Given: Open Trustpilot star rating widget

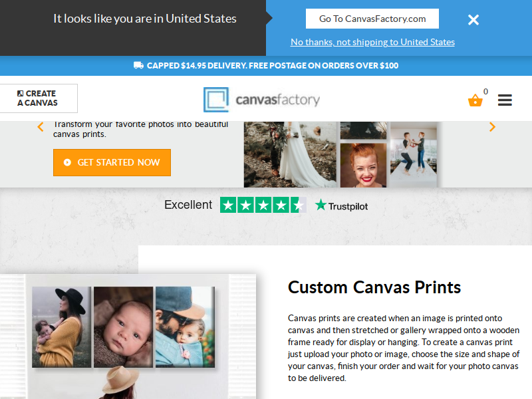Looking at the screenshot, I should 263,205.
